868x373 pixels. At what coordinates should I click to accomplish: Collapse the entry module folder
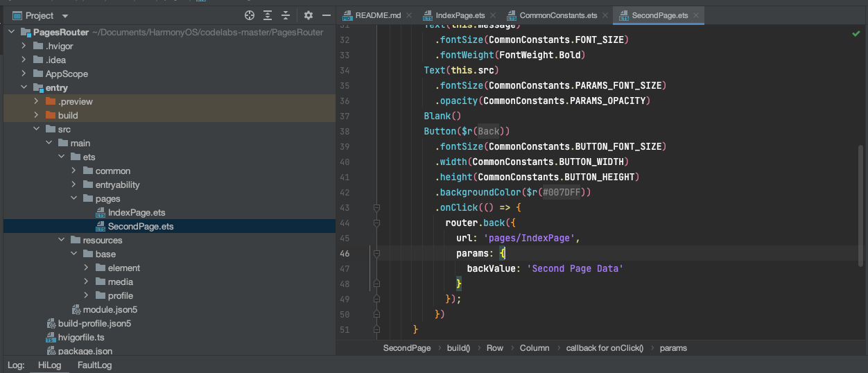[24, 87]
